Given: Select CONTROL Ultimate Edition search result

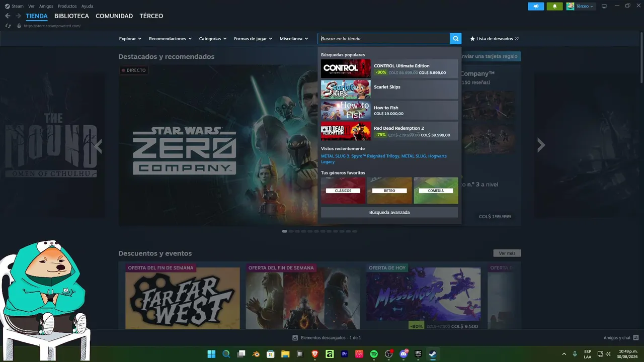Looking at the screenshot, I should (389, 69).
